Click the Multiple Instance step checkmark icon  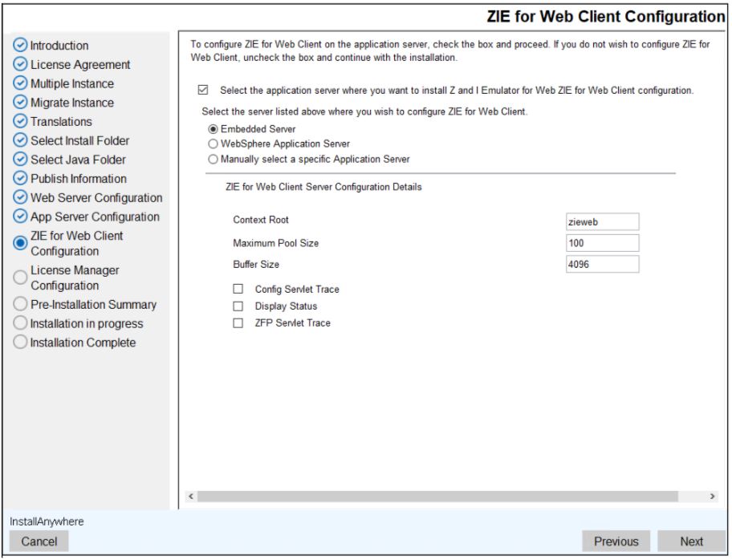click(x=20, y=83)
